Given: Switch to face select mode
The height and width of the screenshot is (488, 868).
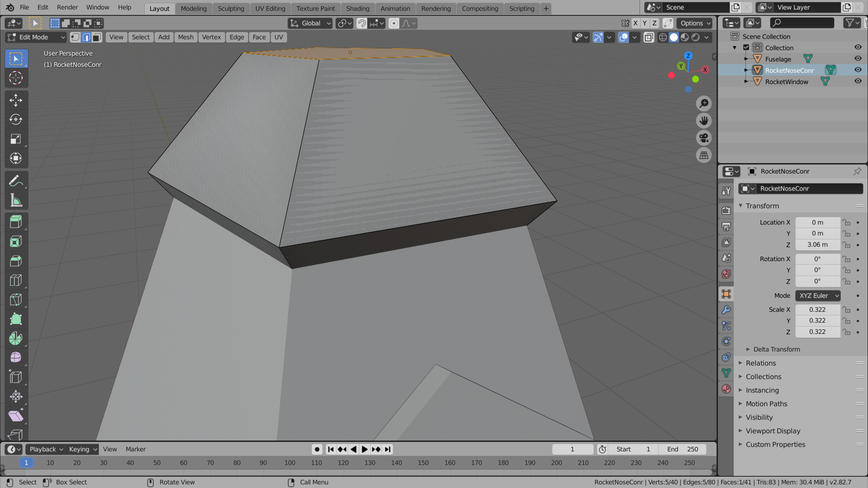Looking at the screenshot, I should pyautogui.click(x=97, y=38).
